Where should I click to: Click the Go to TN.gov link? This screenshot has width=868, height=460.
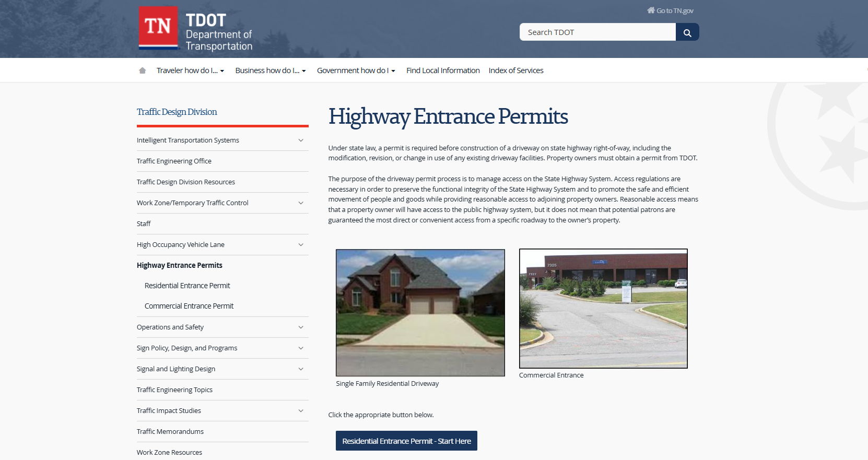tap(670, 10)
